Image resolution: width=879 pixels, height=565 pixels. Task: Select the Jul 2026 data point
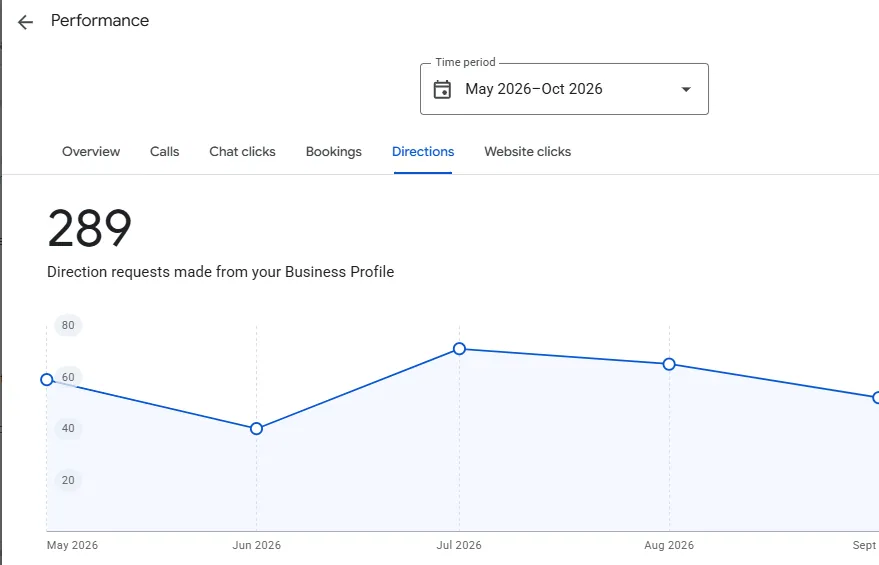pyautogui.click(x=459, y=349)
